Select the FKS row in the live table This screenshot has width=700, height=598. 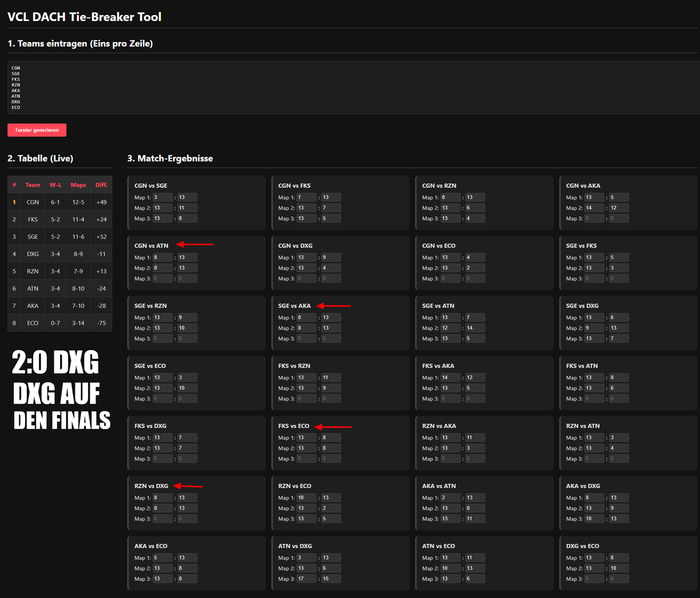(60, 219)
